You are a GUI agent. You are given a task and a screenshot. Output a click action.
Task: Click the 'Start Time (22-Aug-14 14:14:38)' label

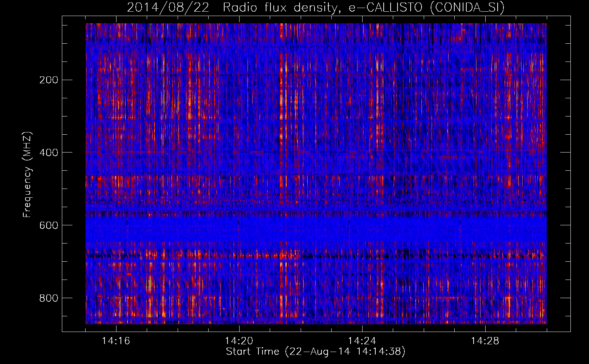[x=316, y=352]
